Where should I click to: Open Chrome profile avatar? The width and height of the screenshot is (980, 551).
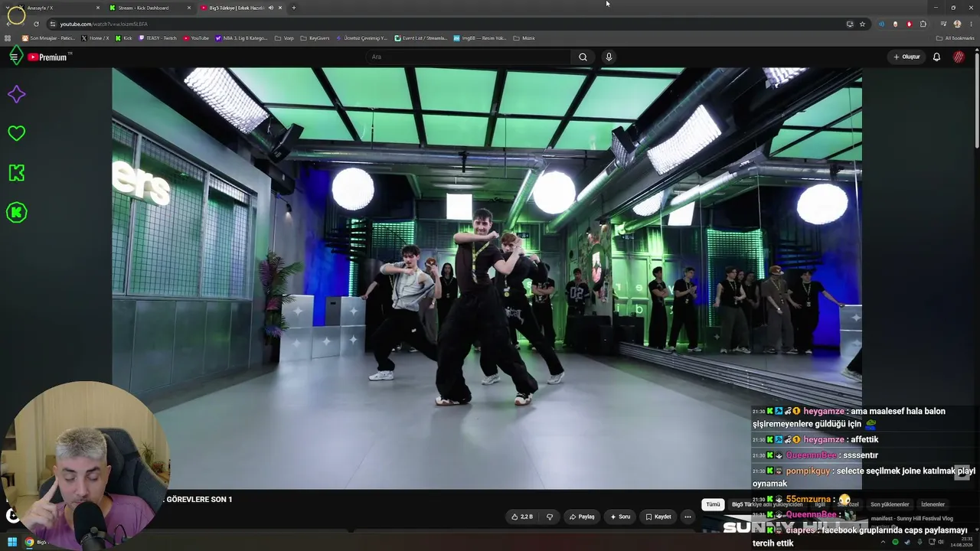coord(957,24)
